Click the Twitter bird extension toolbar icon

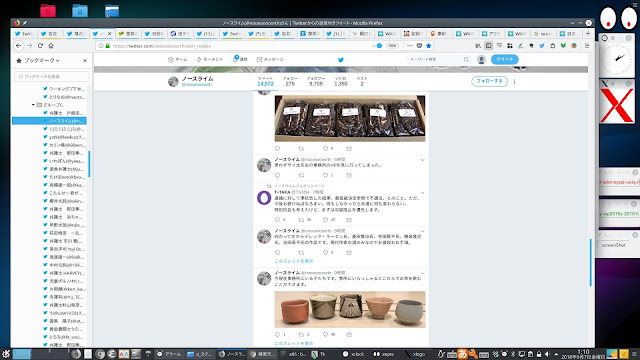[x=542, y=46]
